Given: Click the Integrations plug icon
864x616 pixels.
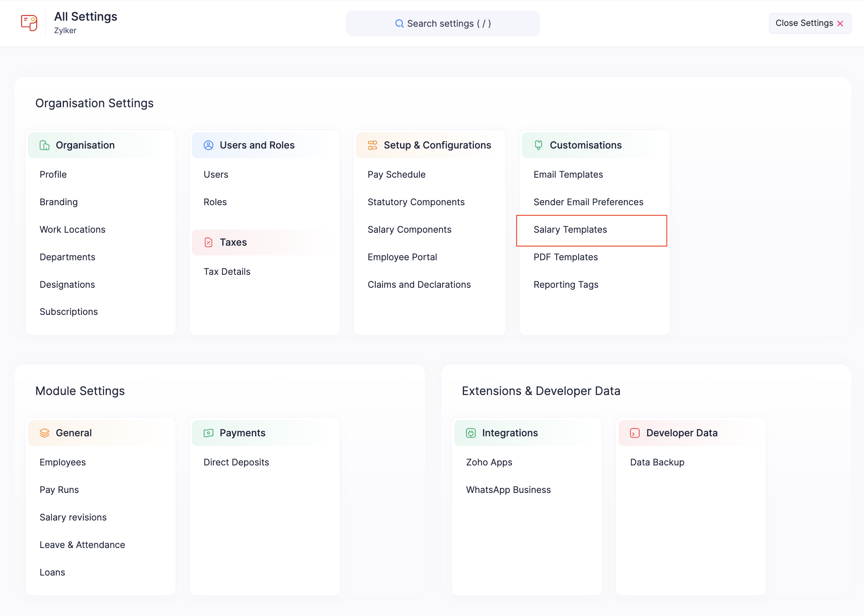Looking at the screenshot, I should (x=471, y=433).
